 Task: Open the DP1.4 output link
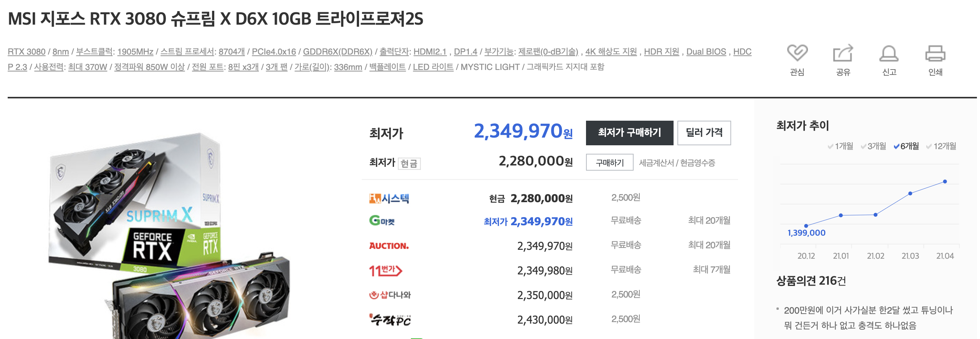pos(466,52)
